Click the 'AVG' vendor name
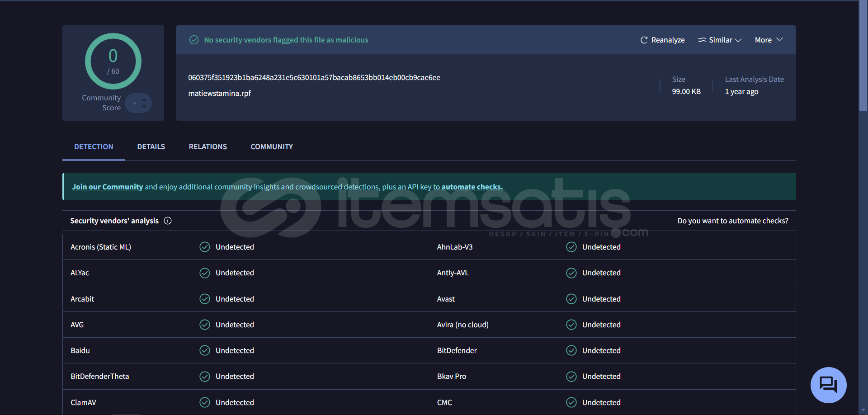This screenshot has height=415, width=868. pyautogui.click(x=77, y=325)
